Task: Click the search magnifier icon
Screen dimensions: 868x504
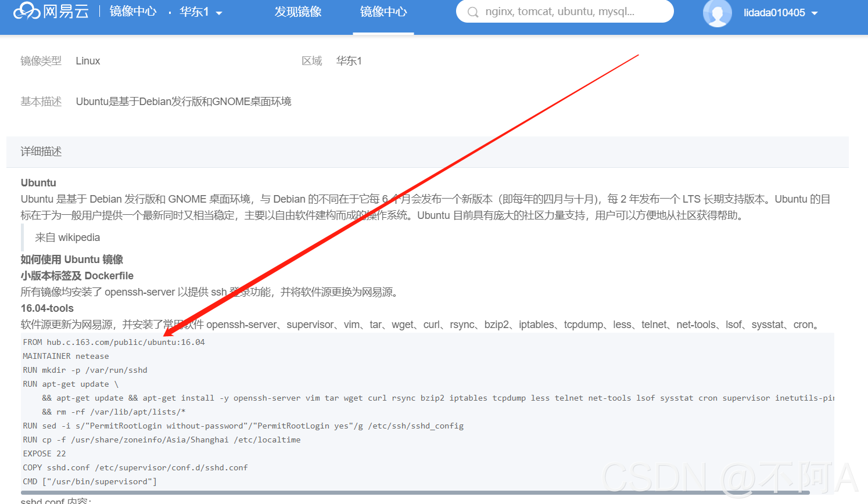Action: pyautogui.click(x=474, y=12)
